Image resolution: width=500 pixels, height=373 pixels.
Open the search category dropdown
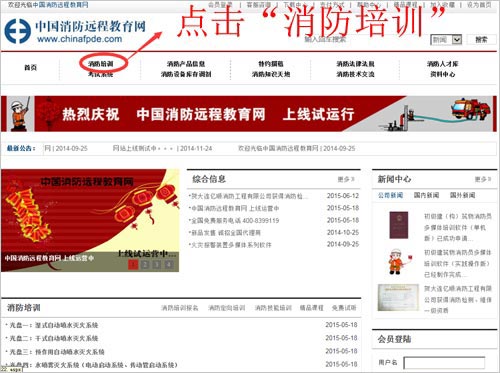(446, 40)
